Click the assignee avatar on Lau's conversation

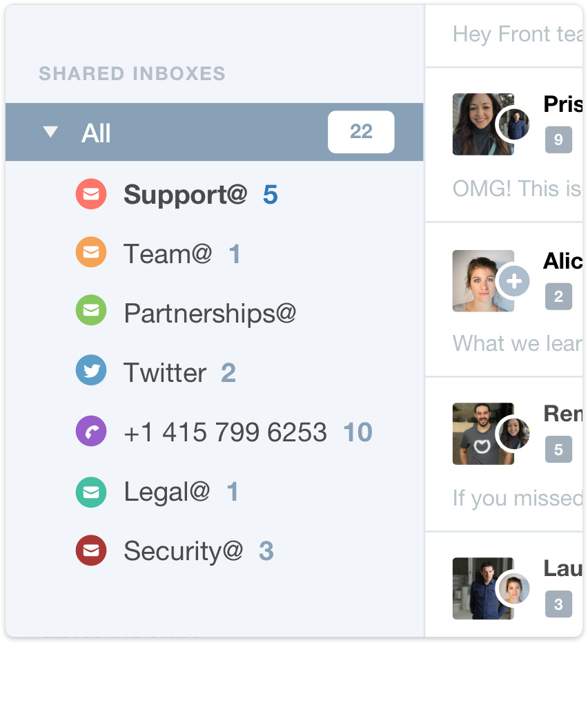tap(513, 589)
